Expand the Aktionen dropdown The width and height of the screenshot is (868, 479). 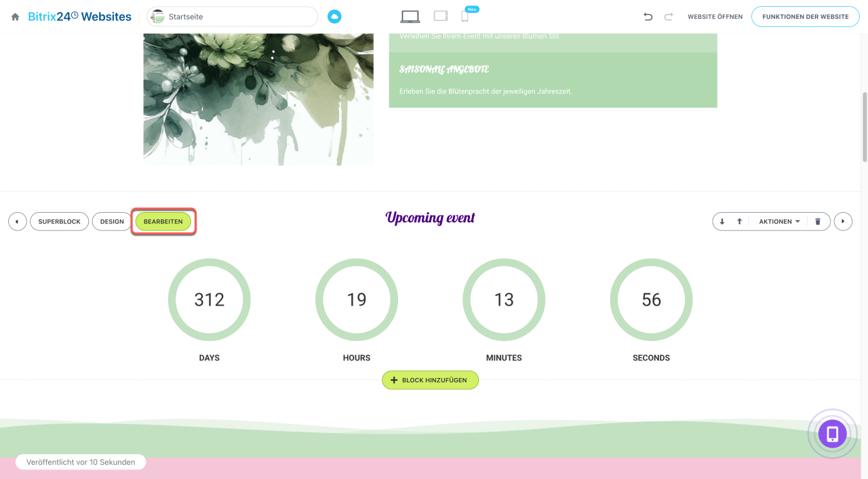tap(779, 222)
